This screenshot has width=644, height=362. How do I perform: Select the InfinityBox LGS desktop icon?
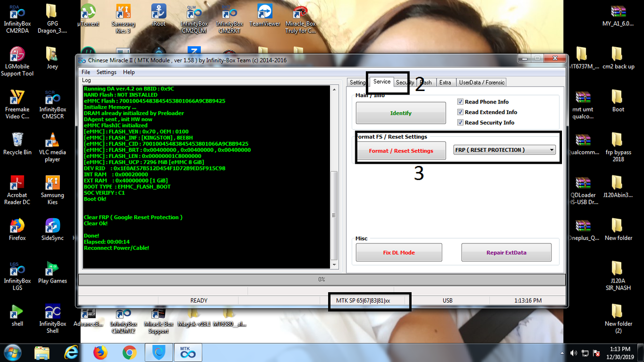17,276
